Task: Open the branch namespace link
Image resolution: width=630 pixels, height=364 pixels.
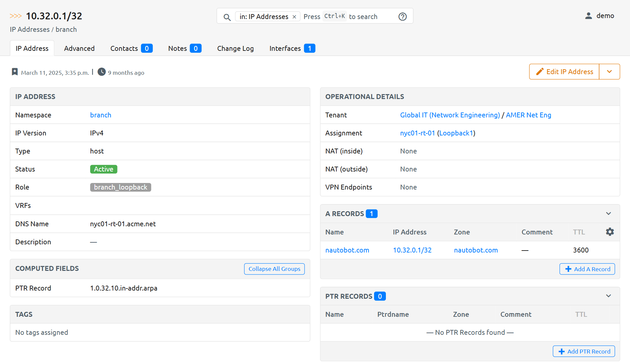Action: (100, 115)
